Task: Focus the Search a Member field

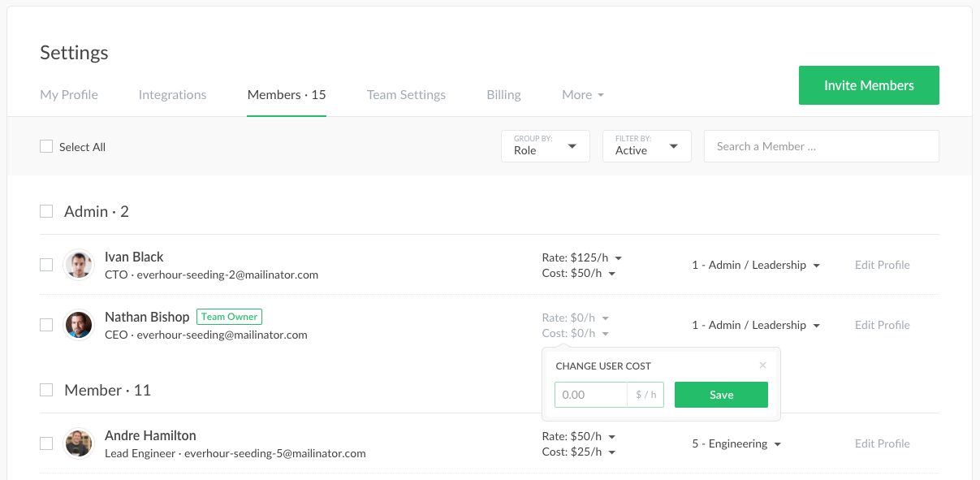Action: 821,146
